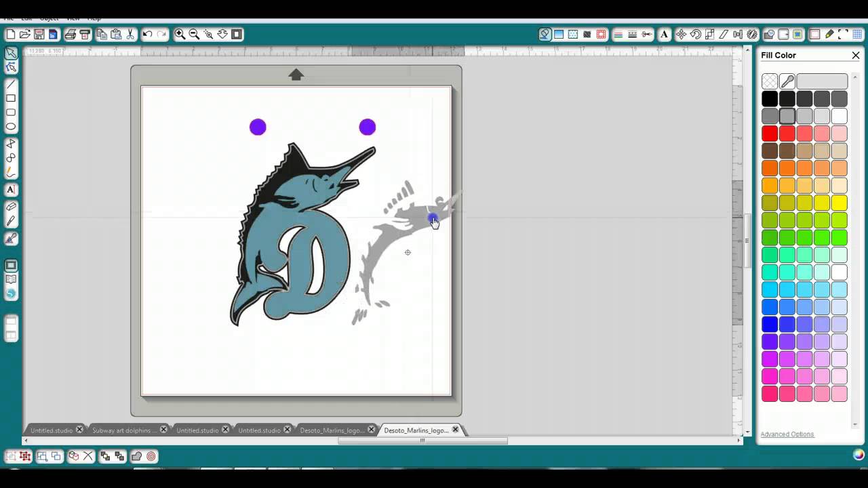Open the Trace window
This screenshot has width=868, height=488.
pos(798,34)
